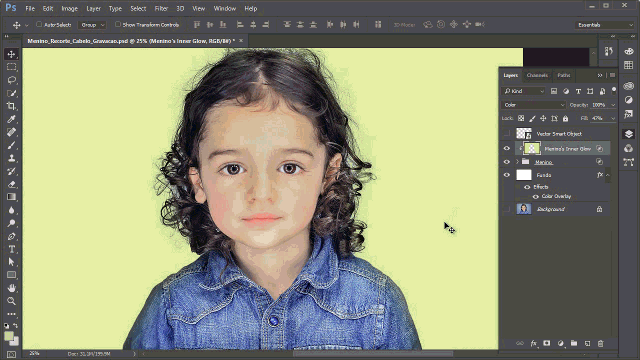Select the Healing Brush tool

pos(11,132)
